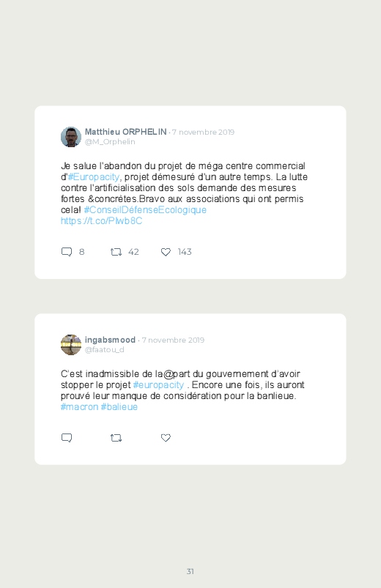Follow the https://t.co/PIwb8C link

(x=101, y=221)
